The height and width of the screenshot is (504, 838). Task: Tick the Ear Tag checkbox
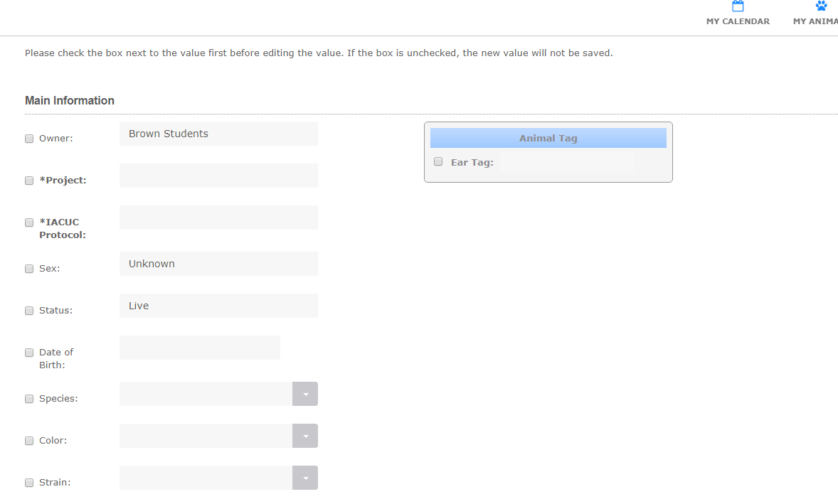pos(438,162)
